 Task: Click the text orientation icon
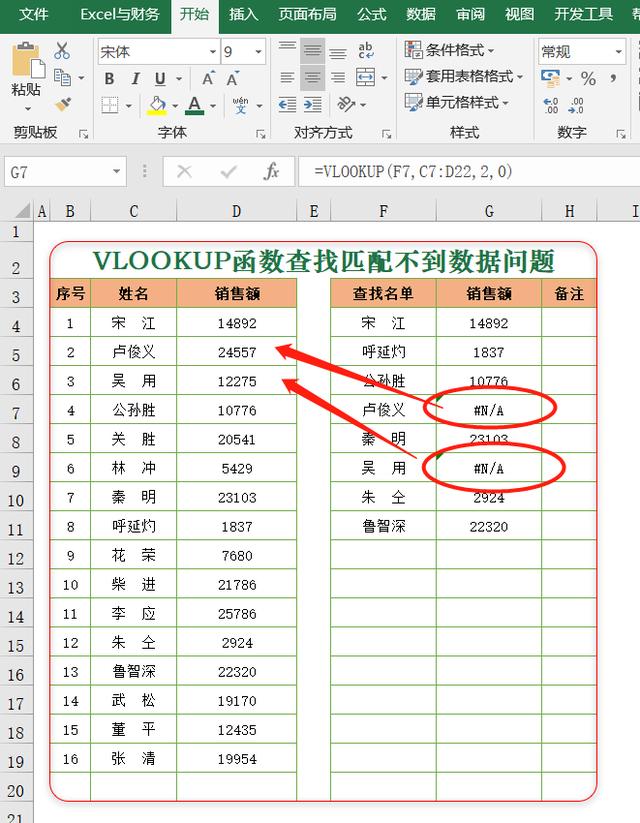pyautogui.click(x=347, y=104)
